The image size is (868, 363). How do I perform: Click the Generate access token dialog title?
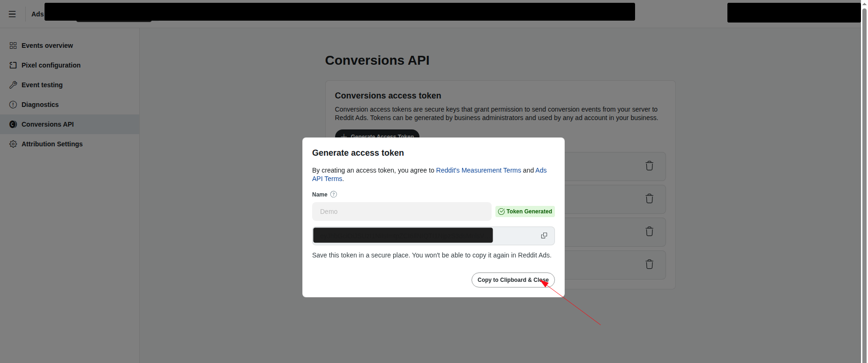(358, 153)
